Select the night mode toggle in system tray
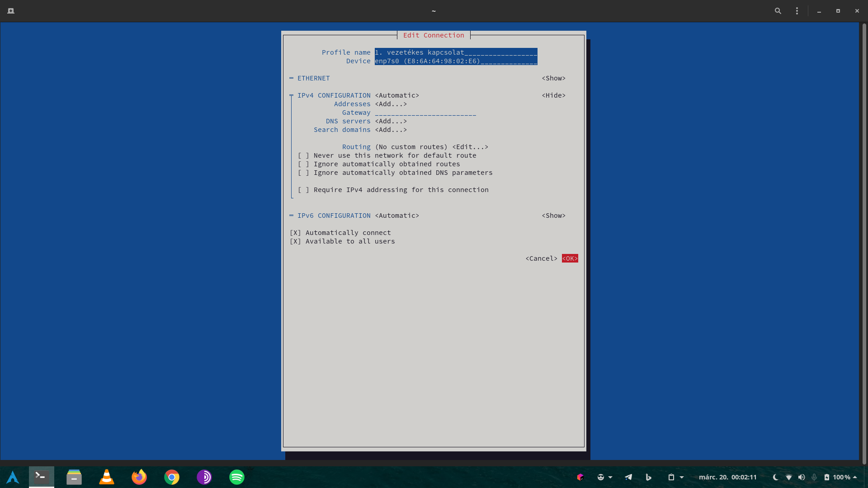 [x=776, y=477]
